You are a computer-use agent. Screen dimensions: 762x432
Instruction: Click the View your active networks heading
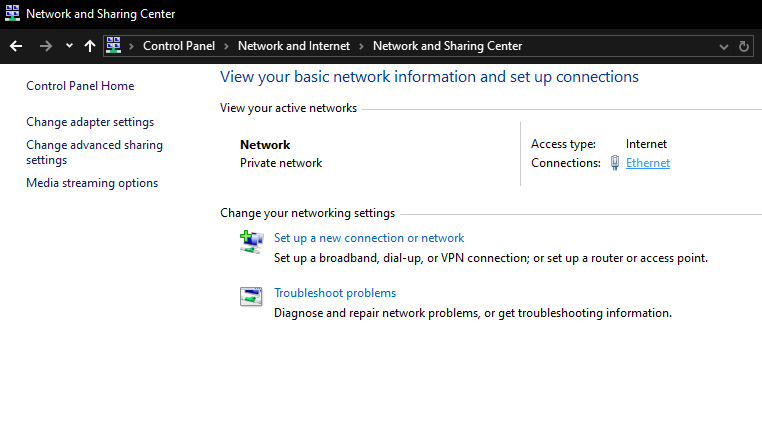click(x=288, y=108)
